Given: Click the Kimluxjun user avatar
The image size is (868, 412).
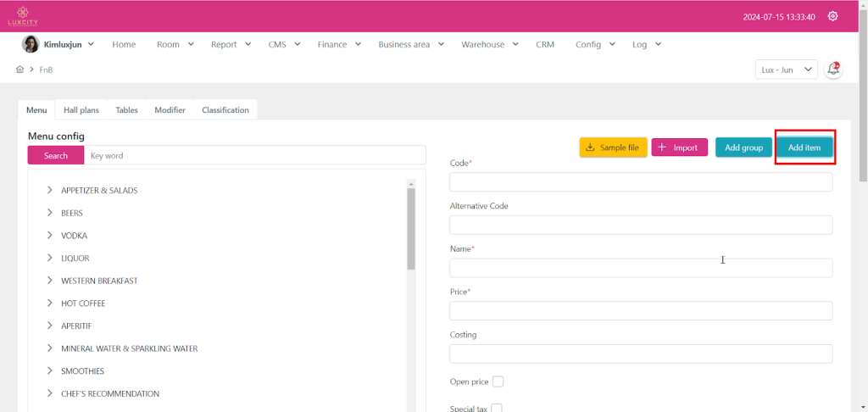Looking at the screenshot, I should 31,44.
